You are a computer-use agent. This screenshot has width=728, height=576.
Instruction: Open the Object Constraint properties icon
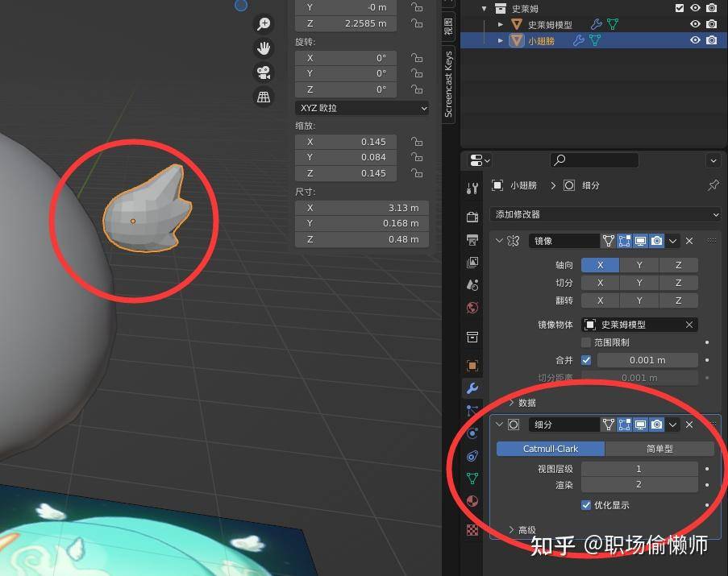[x=472, y=456]
